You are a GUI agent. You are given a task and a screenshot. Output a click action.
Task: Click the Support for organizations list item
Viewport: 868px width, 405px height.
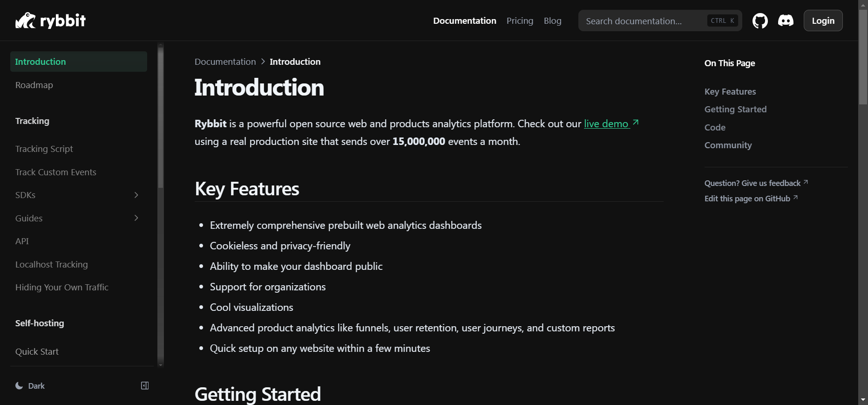click(x=268, y=287)
